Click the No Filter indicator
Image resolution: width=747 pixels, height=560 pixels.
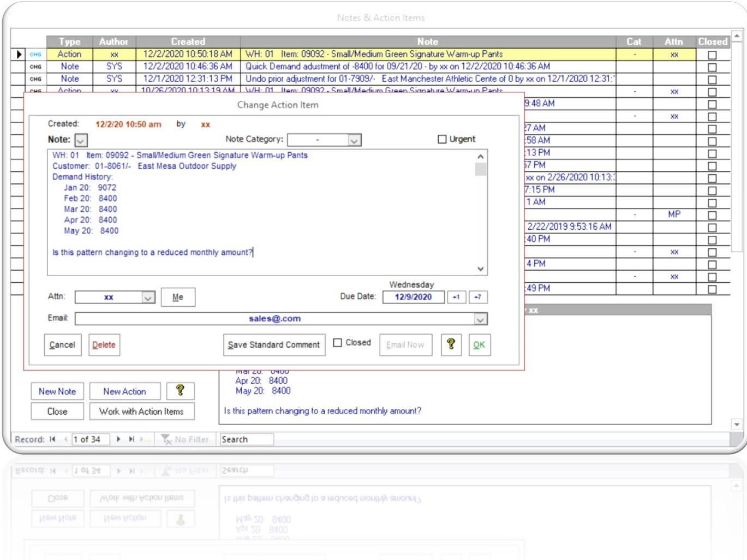[186, 439]
